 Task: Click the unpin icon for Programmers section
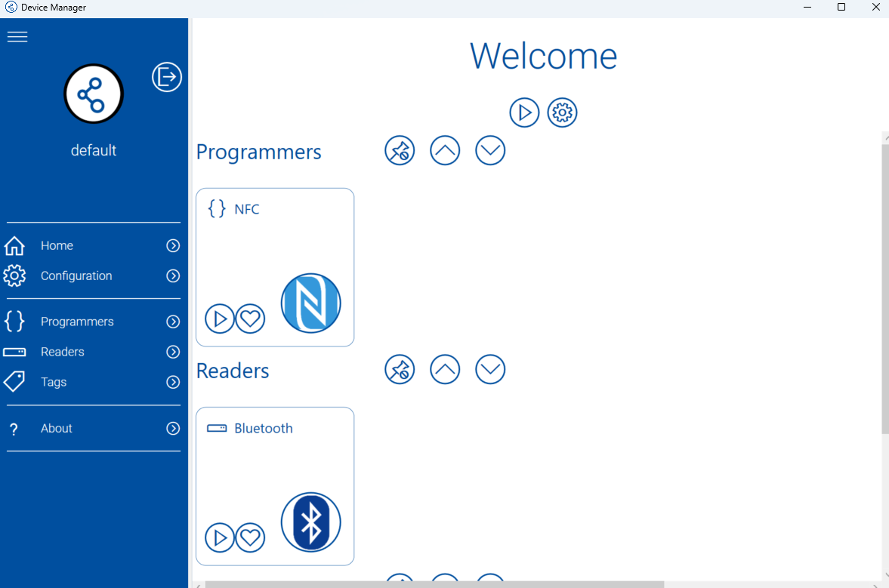(x=400, y=151)
